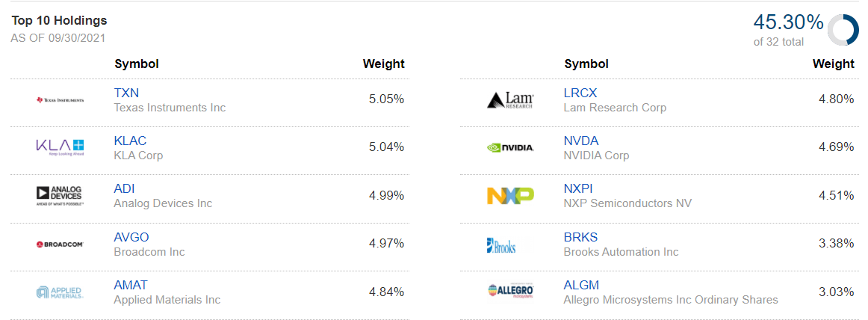Open the TXN symbol link
This screenshot has height=320, width=868.
126,93
